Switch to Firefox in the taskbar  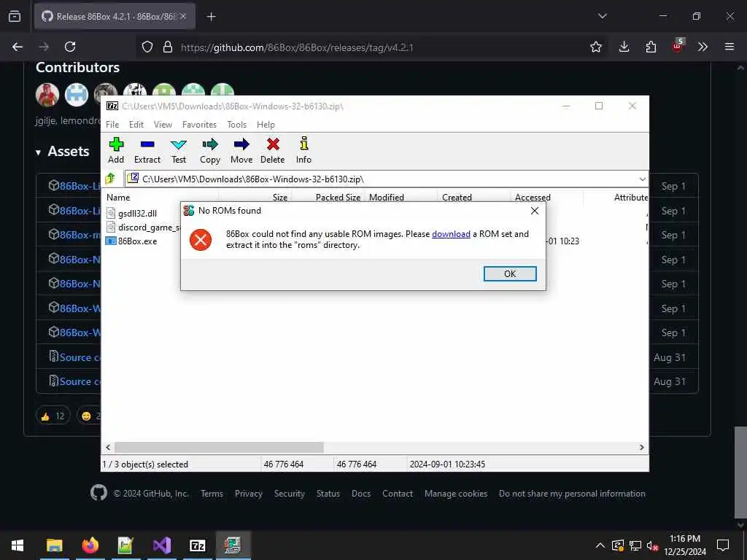(x=90, y=545)
